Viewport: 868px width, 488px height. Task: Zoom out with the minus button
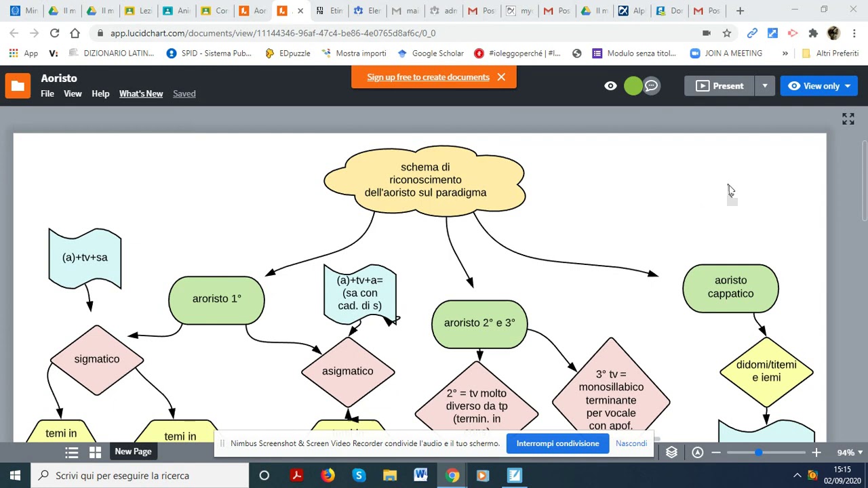(x=716, y=453)
